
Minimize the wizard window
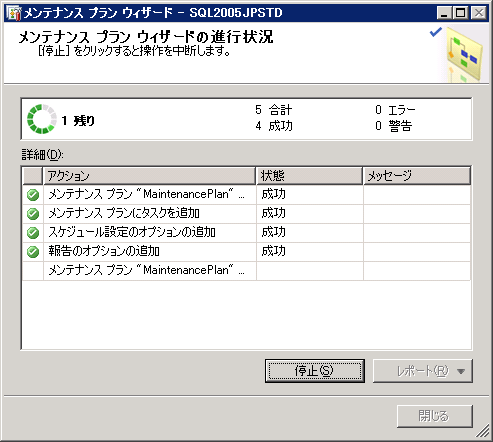tap(445, 13)
